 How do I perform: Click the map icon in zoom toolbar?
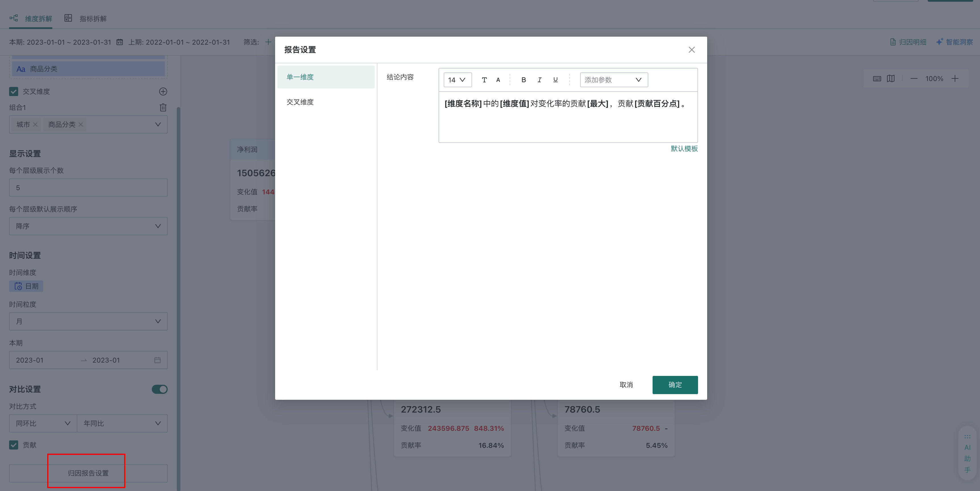point(890,79)
